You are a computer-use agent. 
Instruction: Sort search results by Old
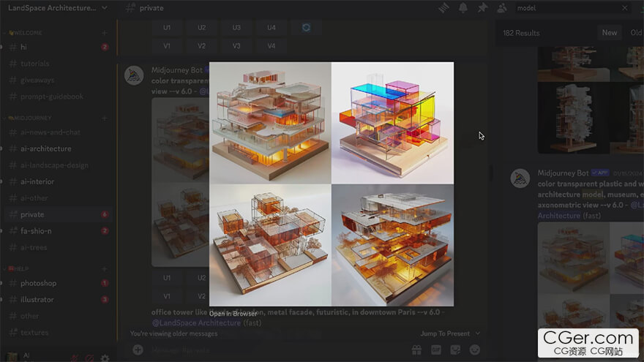(636, 32)
